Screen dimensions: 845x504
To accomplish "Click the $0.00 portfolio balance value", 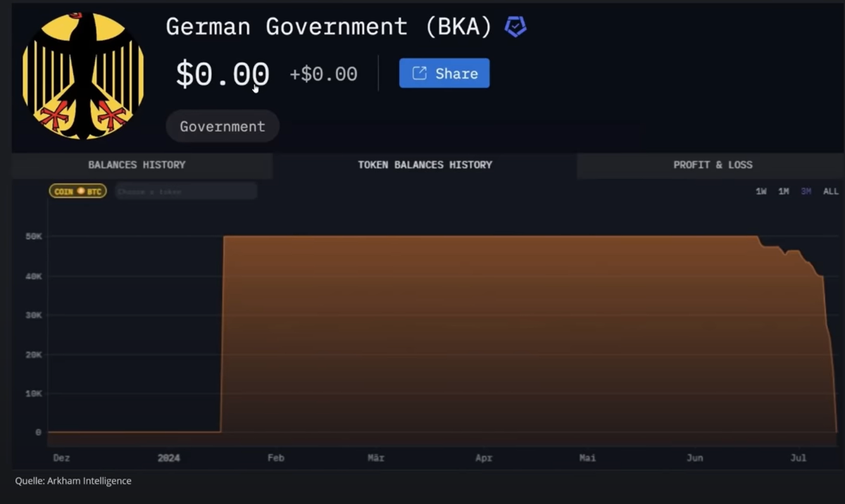I will click(x=222, y=74).
